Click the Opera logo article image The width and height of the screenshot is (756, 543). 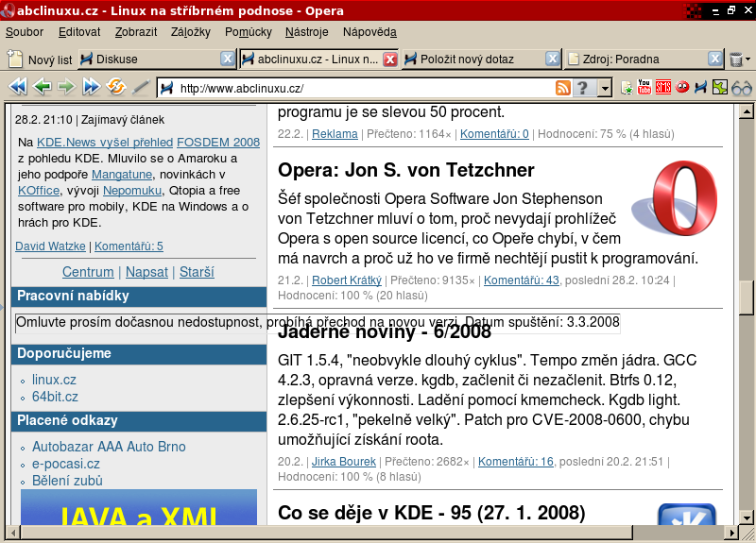675,198
